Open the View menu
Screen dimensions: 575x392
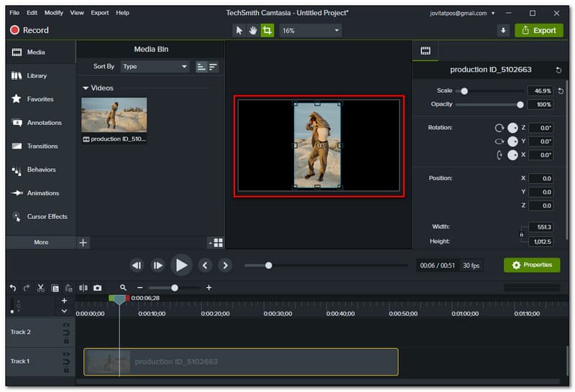[x=77, y=13]
